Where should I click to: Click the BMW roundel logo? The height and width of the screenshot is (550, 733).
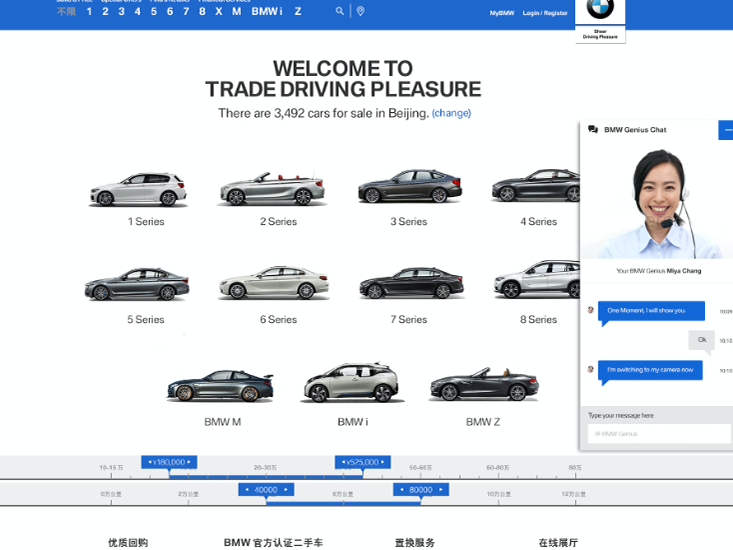tap(600, 8)
